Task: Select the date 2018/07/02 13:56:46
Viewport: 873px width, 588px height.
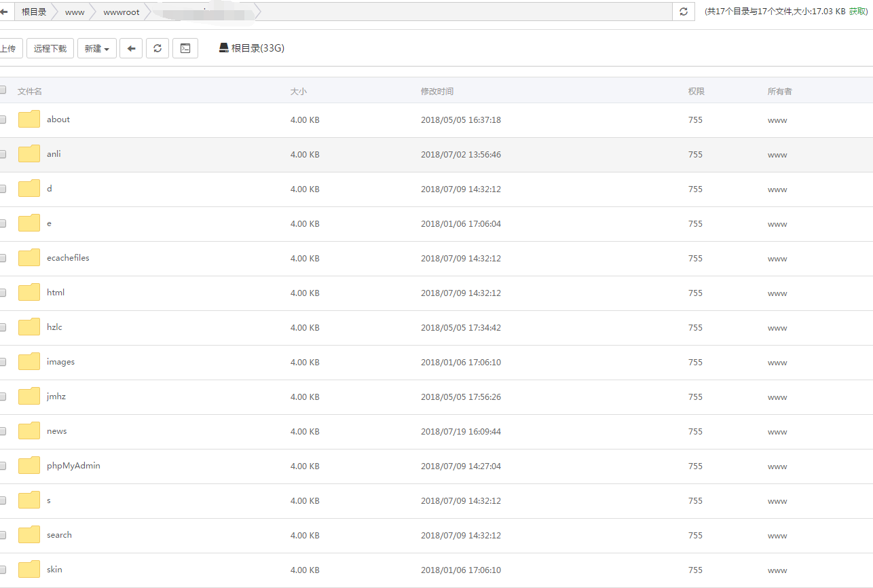Action: pos(461,155)
